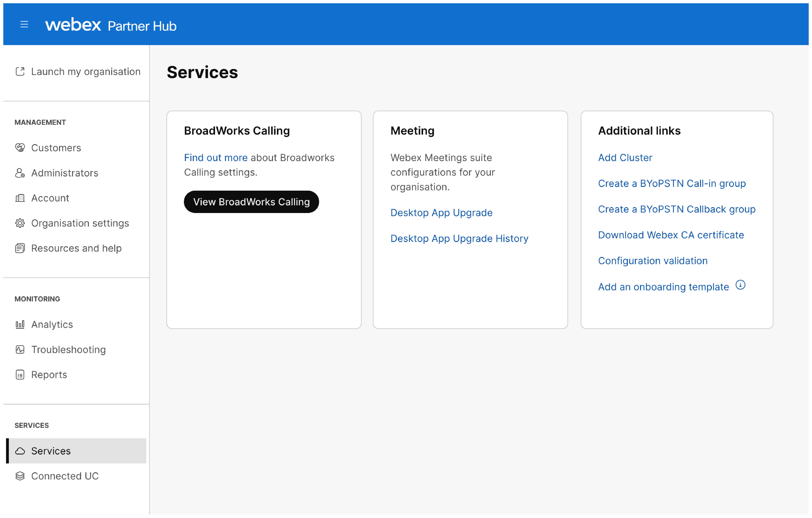
Task: Click the Services page heading
Action: 203,73
